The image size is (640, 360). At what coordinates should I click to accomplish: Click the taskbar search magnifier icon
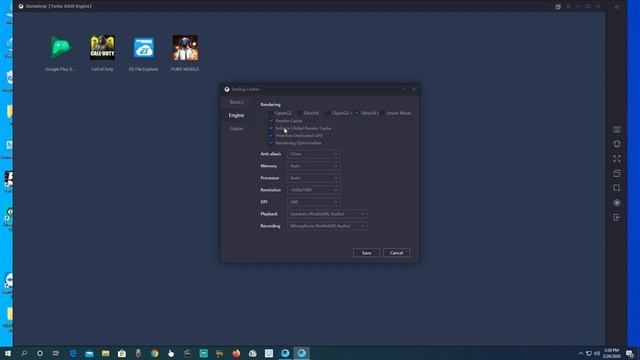pyautogui.click(x=24, y=353)
